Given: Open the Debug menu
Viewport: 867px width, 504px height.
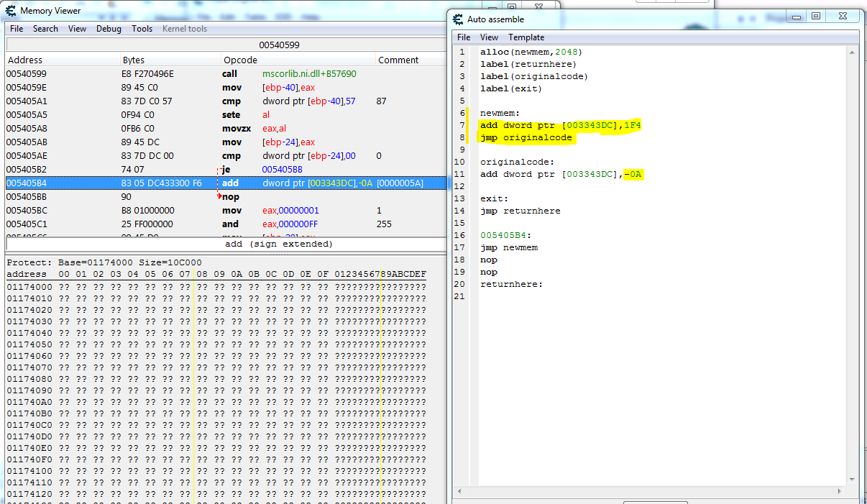Looking at the screenshot, I should [109, 29].
